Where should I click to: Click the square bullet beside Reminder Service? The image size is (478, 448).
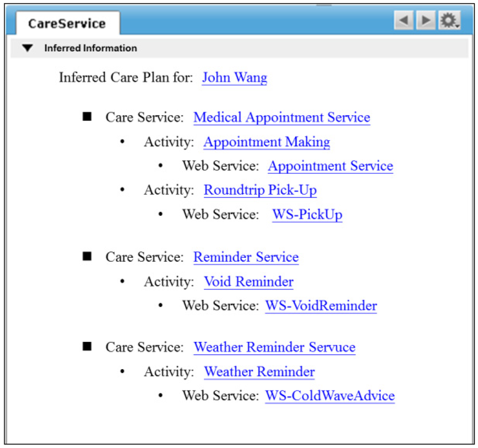(x=87, y=256)
